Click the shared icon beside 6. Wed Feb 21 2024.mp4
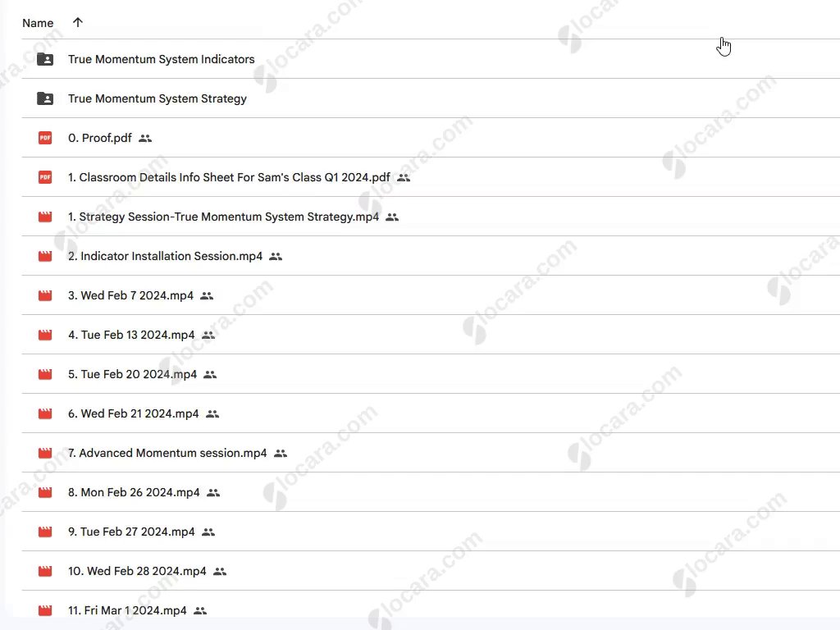This screenshot has height=630, width=840. (x=212, y=414)
